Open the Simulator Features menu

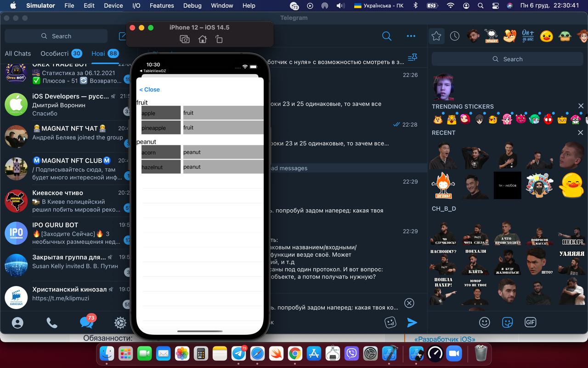[x=162, y=6]
